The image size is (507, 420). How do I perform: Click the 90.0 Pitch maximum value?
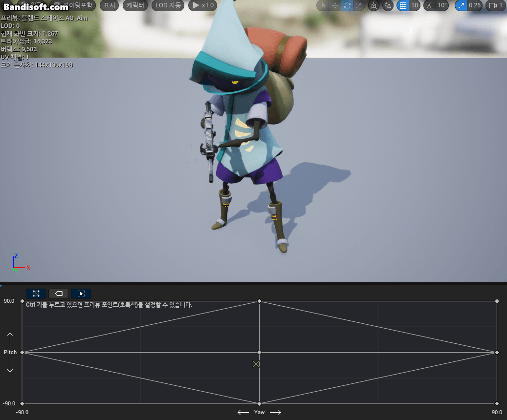click(9, 301)
